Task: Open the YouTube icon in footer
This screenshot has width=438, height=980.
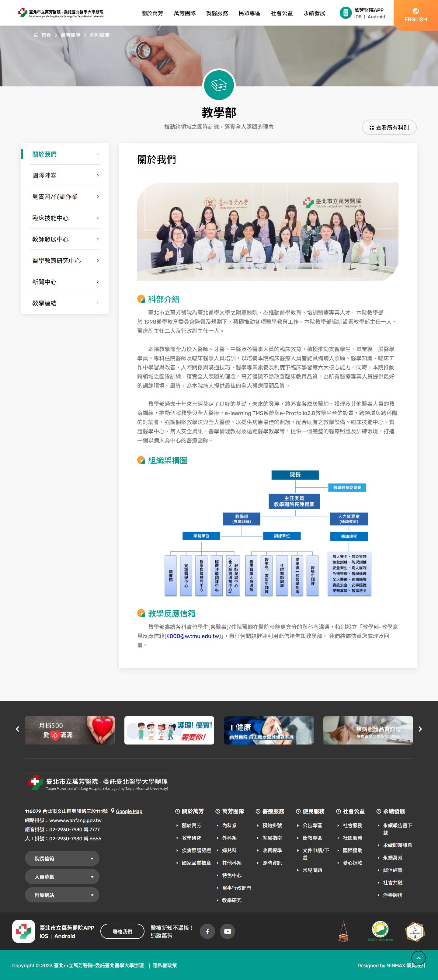Action: click(x=228, y=931)
